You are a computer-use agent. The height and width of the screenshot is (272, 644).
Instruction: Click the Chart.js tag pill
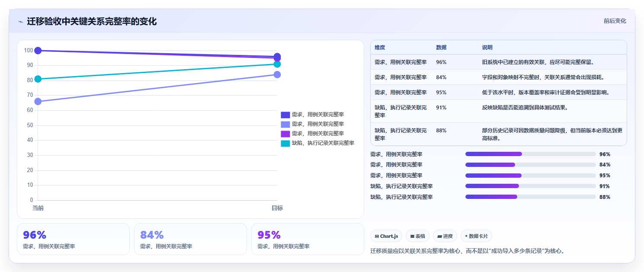(x=386, y=236)
